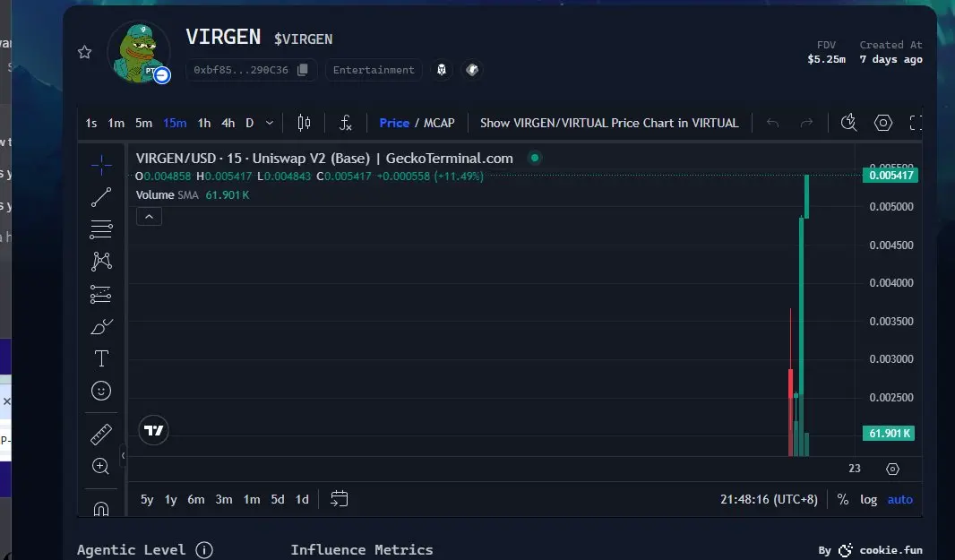
Task: Open the 21:48:16 (UTC+8) timezone menu
Action: coord(769,500)
